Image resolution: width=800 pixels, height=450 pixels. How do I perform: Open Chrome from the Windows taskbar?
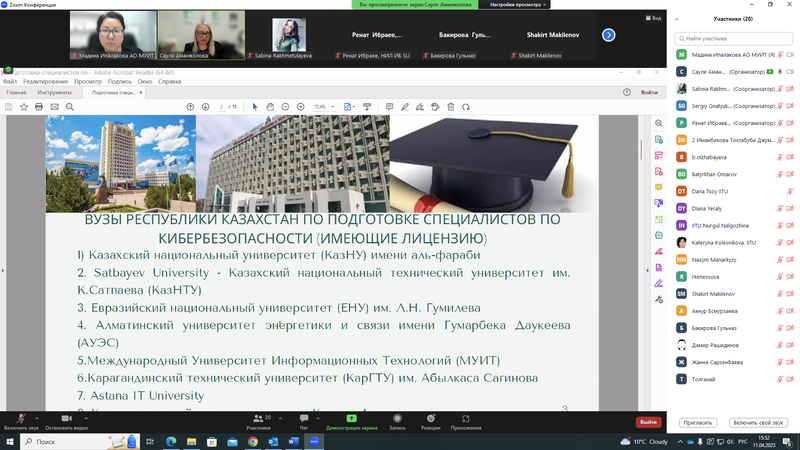pyautogui.click(x=253, y=441)
